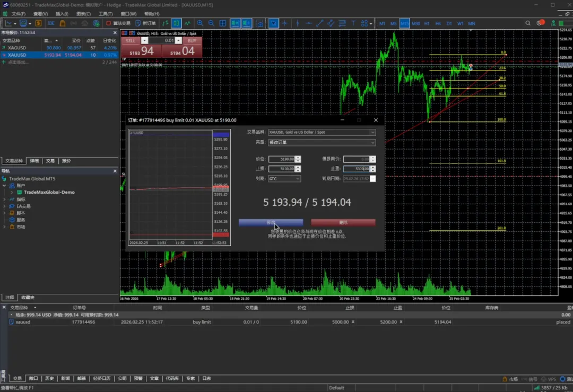573x392 pixels.
Task: Open the 文件(F) menu
Action: pos(18,14)
